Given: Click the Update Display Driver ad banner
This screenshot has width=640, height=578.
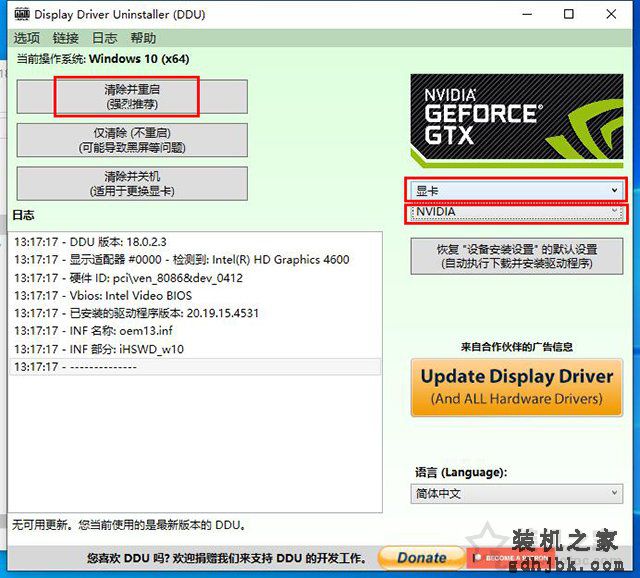Looking at the screenshot, I should tap(517, 387).
